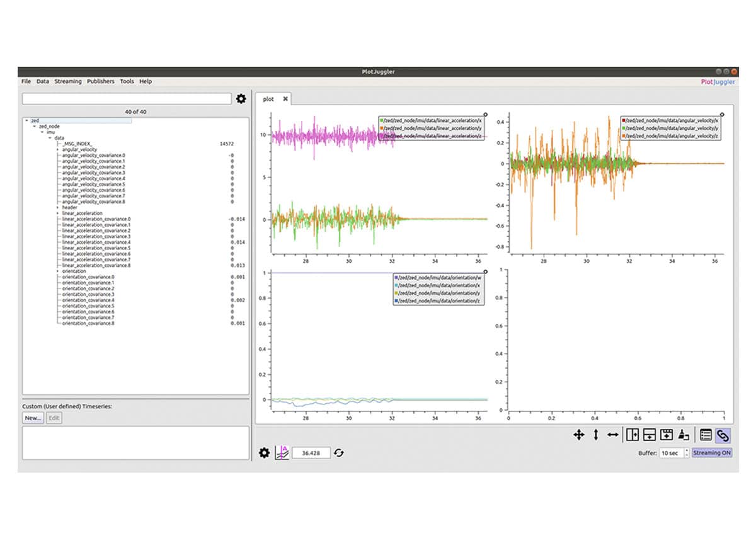The image size is (756, 538).
Task: Toggle the plot legend list icon
Action: pos(706,435)
